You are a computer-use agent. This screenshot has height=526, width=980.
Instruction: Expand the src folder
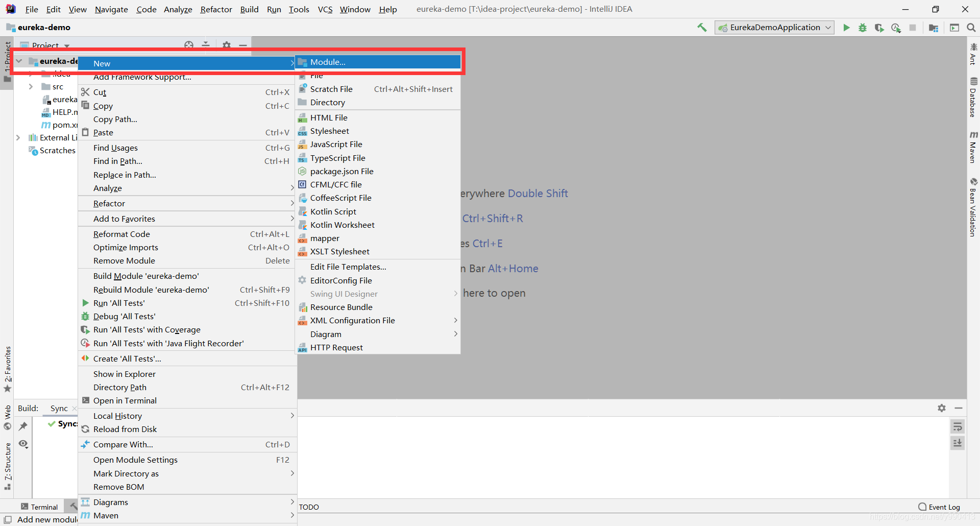point(31,87)
